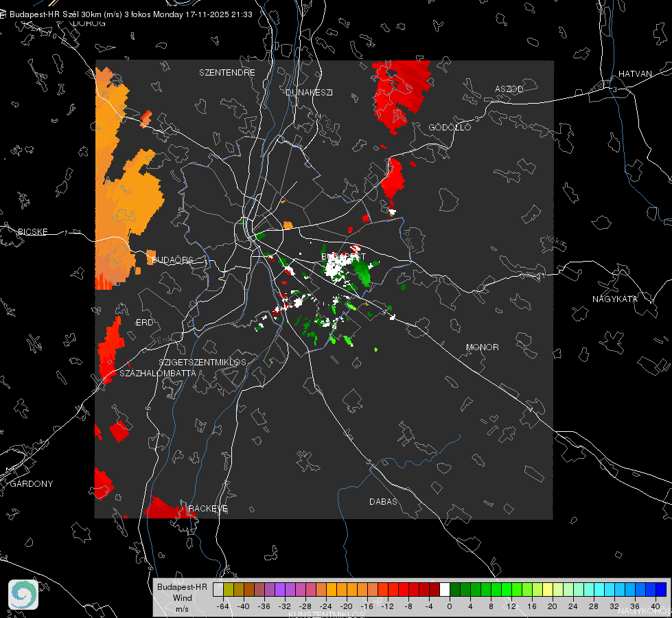The image size is (672, 618).
Task: Select the ÉRD town label
Action: [x=144, y=323]
